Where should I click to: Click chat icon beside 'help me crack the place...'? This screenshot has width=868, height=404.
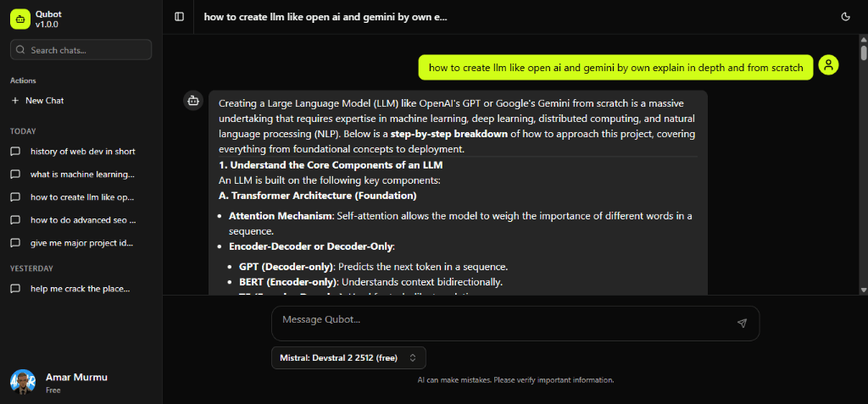15,289
